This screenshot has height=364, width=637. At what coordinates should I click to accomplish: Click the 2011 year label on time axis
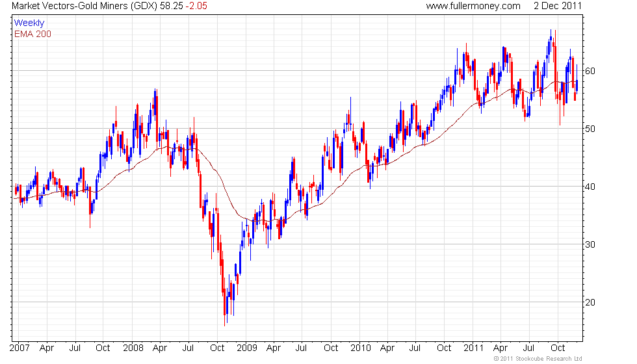point(474,348)
